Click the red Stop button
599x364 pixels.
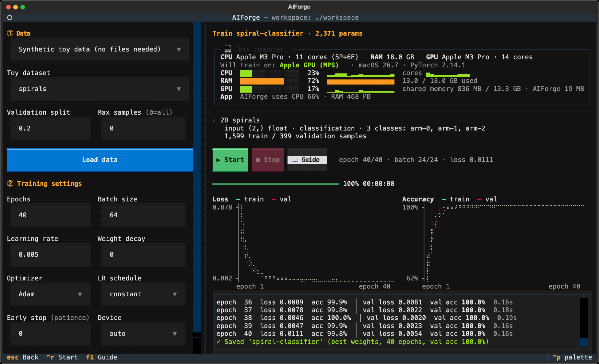pos(268,160)
